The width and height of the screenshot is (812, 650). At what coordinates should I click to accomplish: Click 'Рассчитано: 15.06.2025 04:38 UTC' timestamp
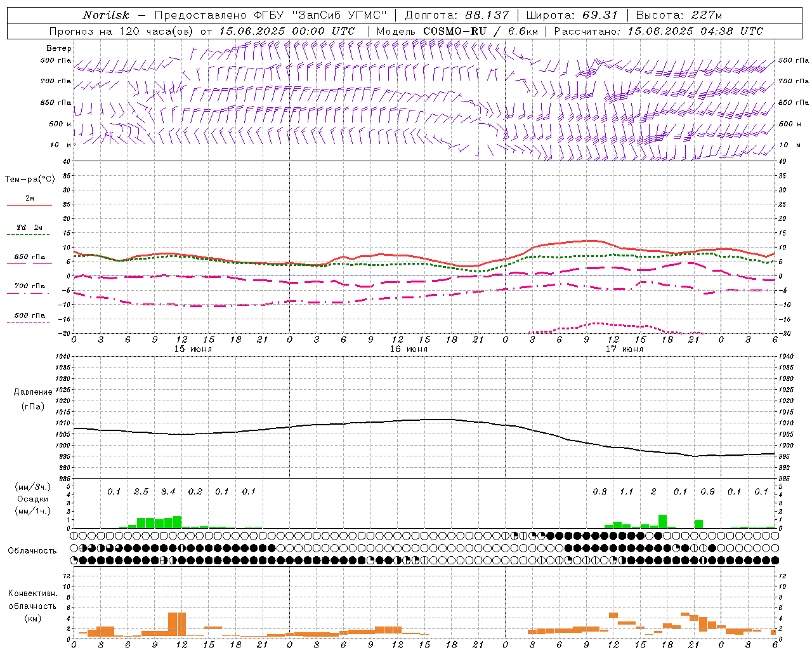tap(658, 31)
